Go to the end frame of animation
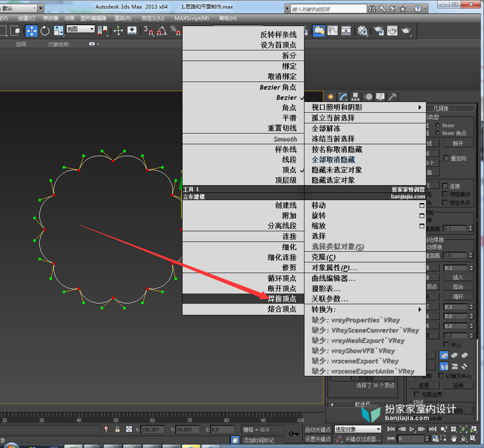 433,429
